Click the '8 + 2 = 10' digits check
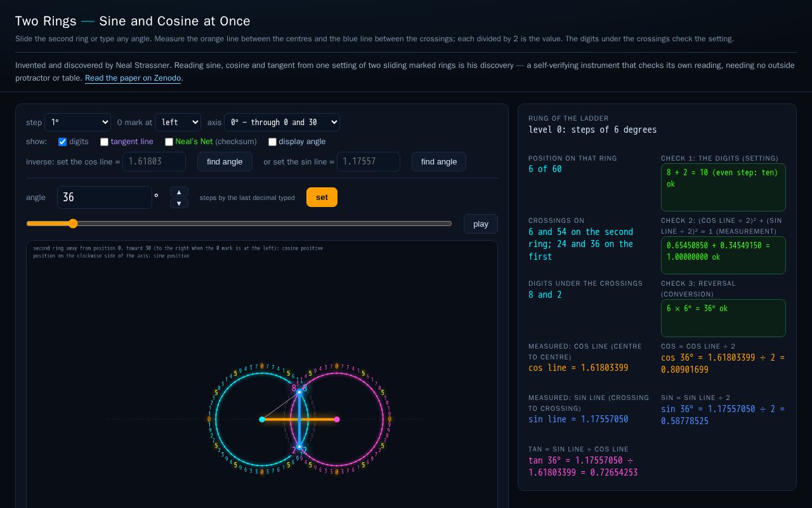The height and width of the screenshot is (508, 812). click(x=723, y=187)
